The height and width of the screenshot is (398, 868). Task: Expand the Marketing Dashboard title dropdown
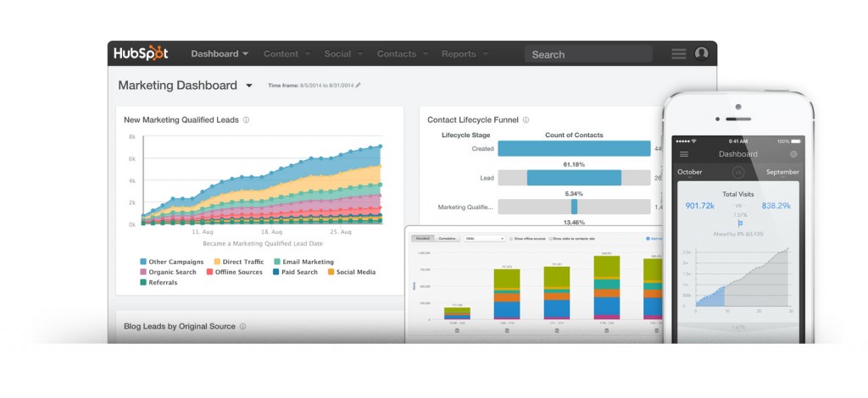[x=248, y=86]
